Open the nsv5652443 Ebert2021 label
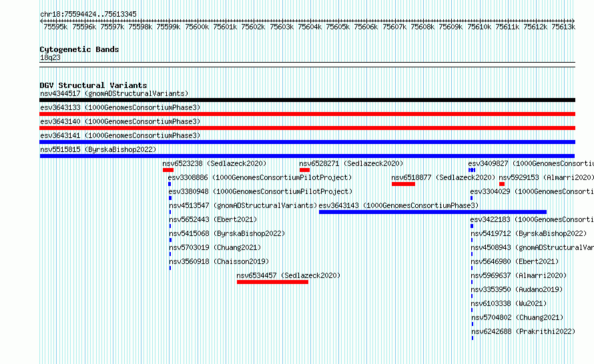This screenshot has height=364, width=594. click(x=213, y=219)
